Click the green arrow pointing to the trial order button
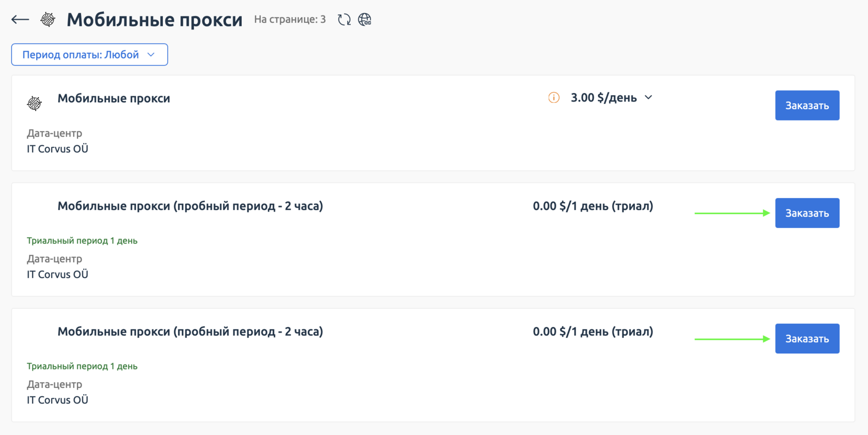The width and height of the screenshot is (868, 435). tap(732, 213)
